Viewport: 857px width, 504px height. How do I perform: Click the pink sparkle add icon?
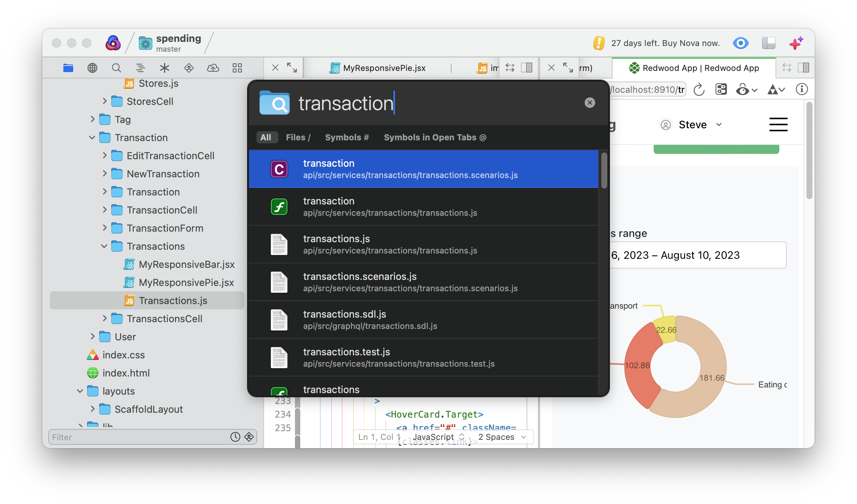click(x=796, y=43)
